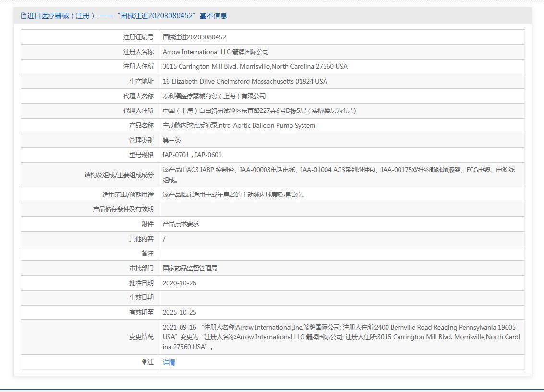Click the 管理类别 label

click(141, 141)
